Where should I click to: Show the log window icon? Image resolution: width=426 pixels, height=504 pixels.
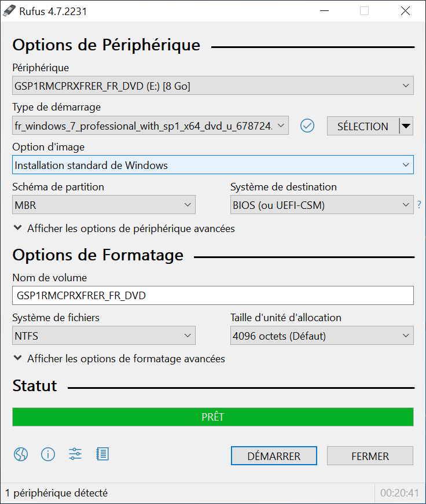click(x=102, y=454)
